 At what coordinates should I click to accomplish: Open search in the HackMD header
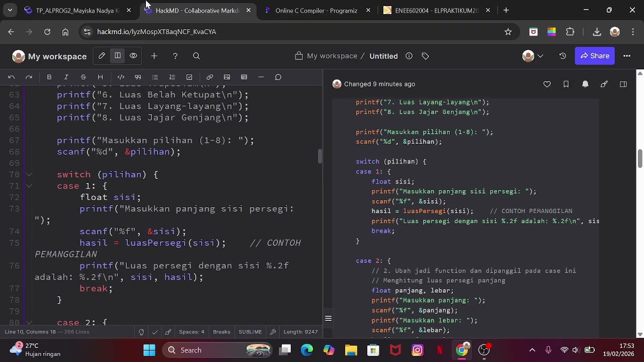point(196,56)
